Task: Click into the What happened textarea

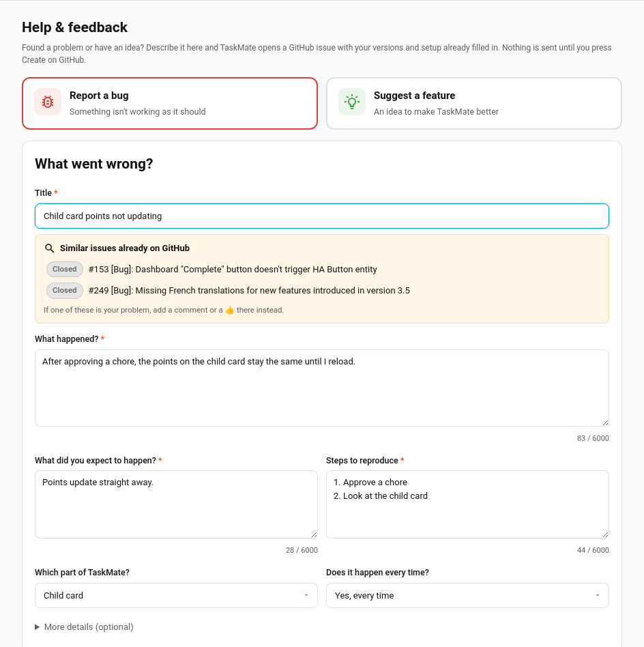Action: [322, 388]
